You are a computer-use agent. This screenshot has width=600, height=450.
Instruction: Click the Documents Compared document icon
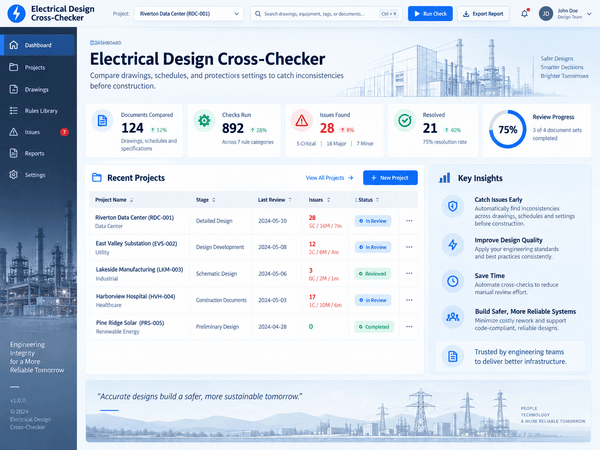[102, 121]
